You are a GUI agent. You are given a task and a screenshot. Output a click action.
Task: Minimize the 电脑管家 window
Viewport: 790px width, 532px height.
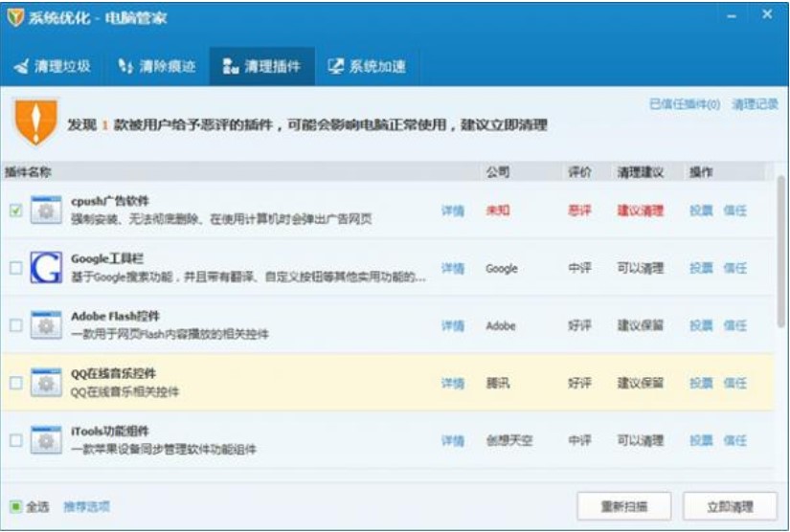(x=732, y=16)
